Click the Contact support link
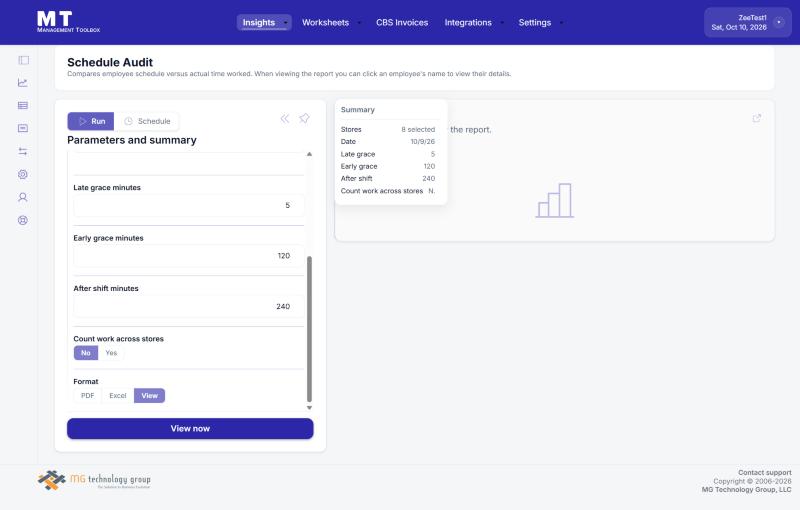This screenshot has height=510, width=800. pyautogui.click(x=764, y=473)
